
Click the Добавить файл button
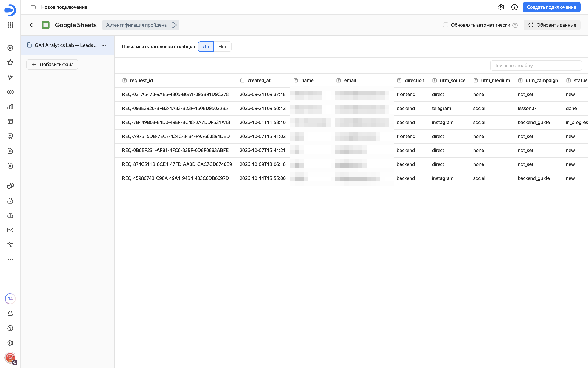[x=52, y=65]
